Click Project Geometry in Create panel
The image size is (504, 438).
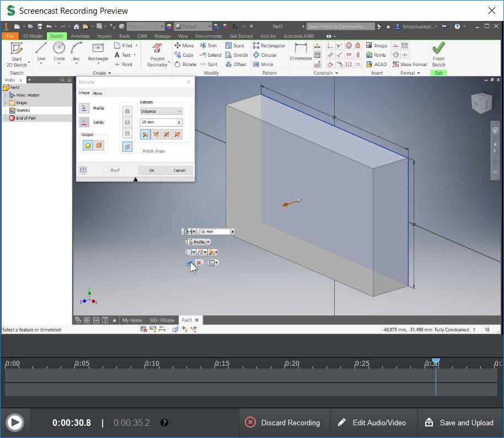coord(157,53)
